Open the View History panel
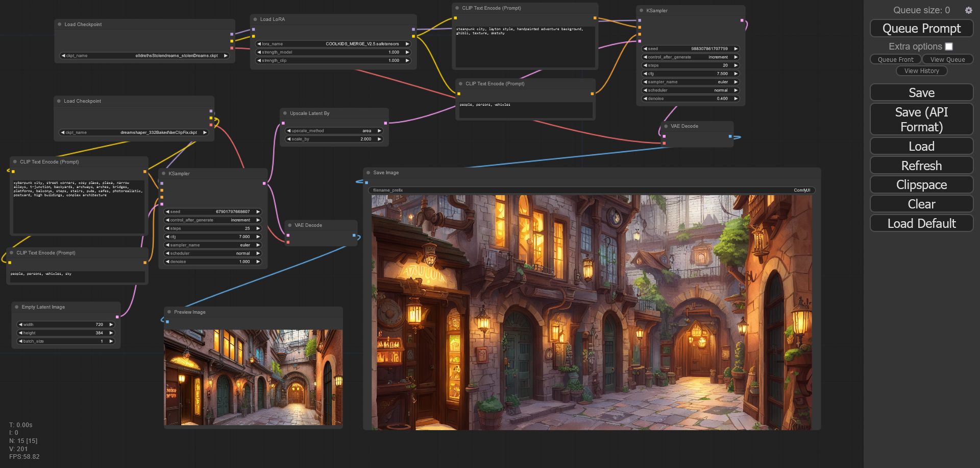The height and width of the screenshot is (468, 980). click(921, 71)
